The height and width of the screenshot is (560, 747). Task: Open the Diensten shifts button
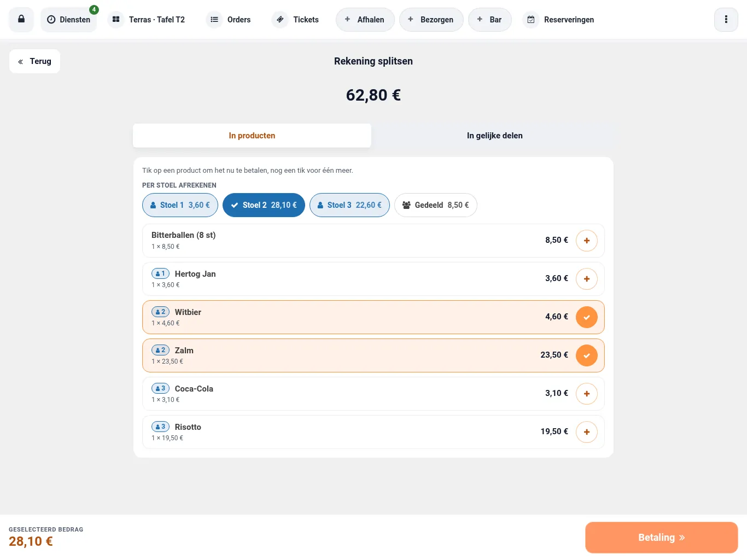pos(69,20)
